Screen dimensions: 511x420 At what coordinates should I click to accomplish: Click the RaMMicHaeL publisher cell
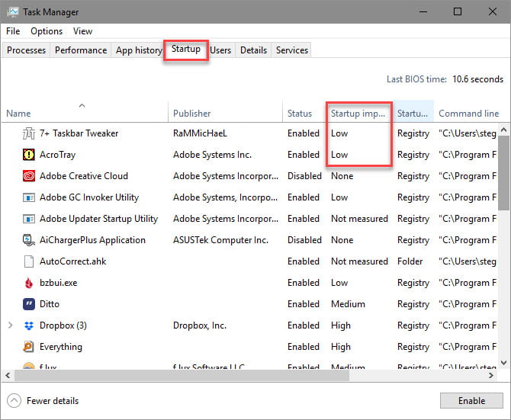200,133
